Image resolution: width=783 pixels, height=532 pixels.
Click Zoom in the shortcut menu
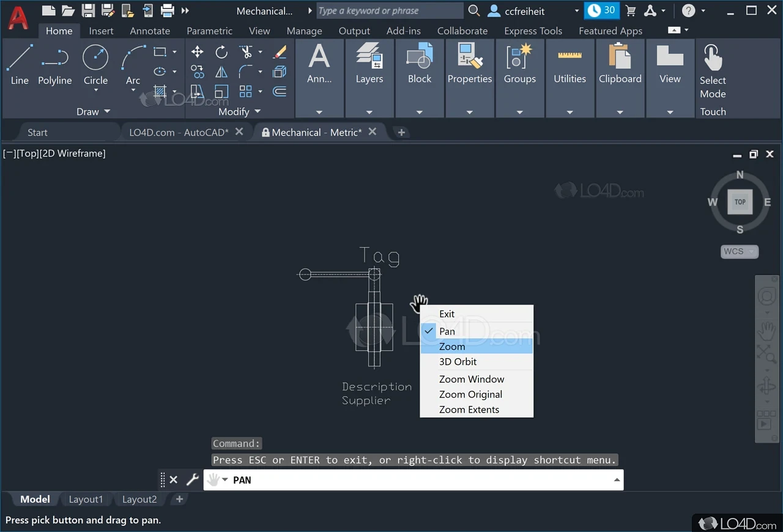(452, 346)
